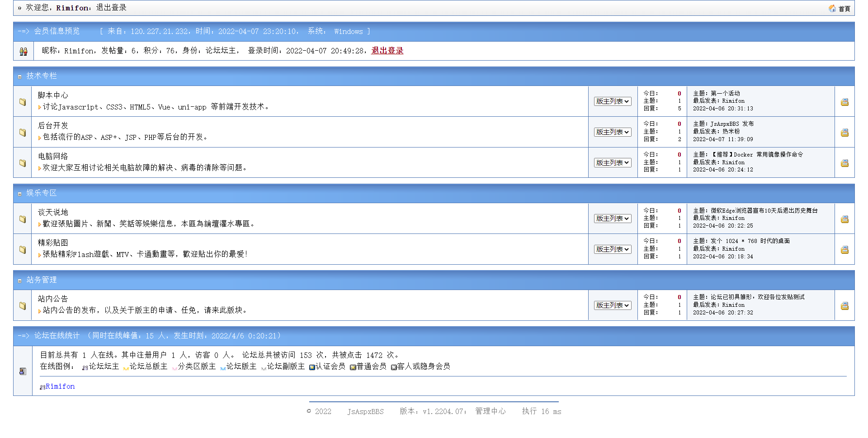Click the latest-post icon in 站内公告 row
The image size is (868, 438).
tap(844, 306)
